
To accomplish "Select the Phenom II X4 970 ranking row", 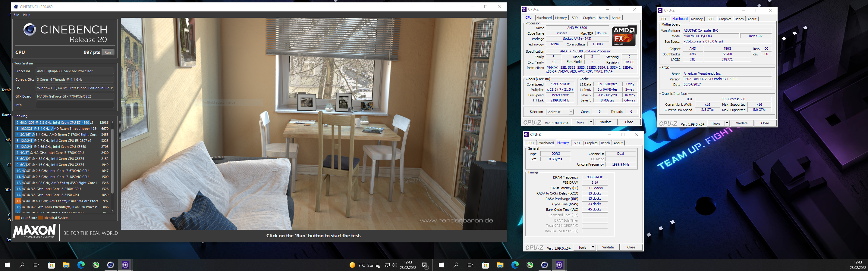I will [62, 207].
